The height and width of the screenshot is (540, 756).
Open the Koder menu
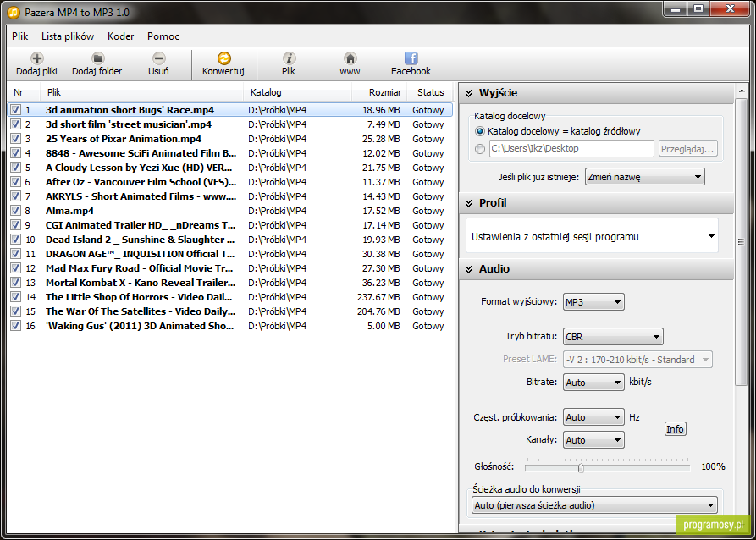click(x=120, y=36)
